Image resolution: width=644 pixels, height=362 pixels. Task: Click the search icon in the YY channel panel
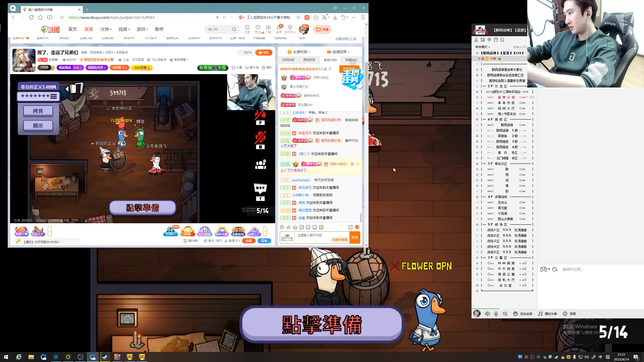503,40
